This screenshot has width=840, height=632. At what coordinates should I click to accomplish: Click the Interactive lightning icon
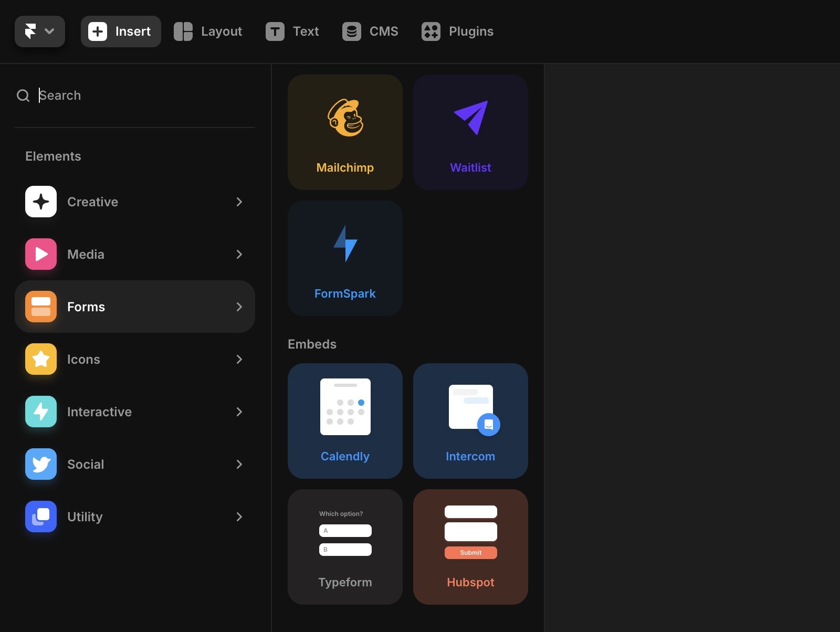coord(41,412)
